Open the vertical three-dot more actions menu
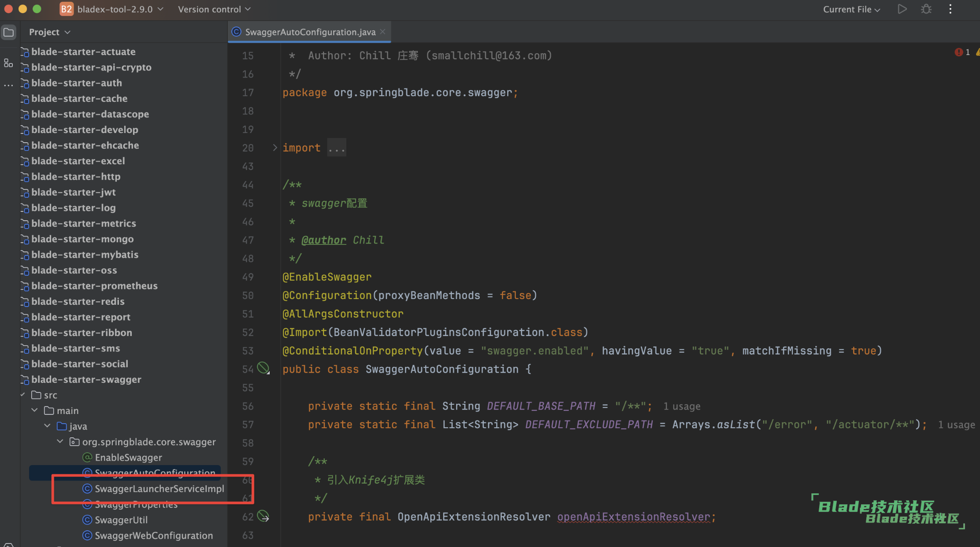Image resolution: width=980 pixels, height=547 pixels. (950, 9)
